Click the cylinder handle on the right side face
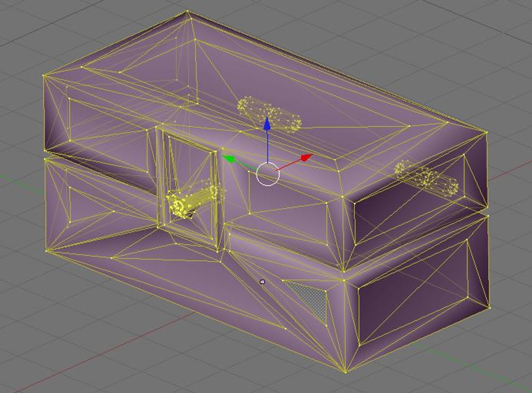The width and height of the screenshot is (532, 393). 426,179
